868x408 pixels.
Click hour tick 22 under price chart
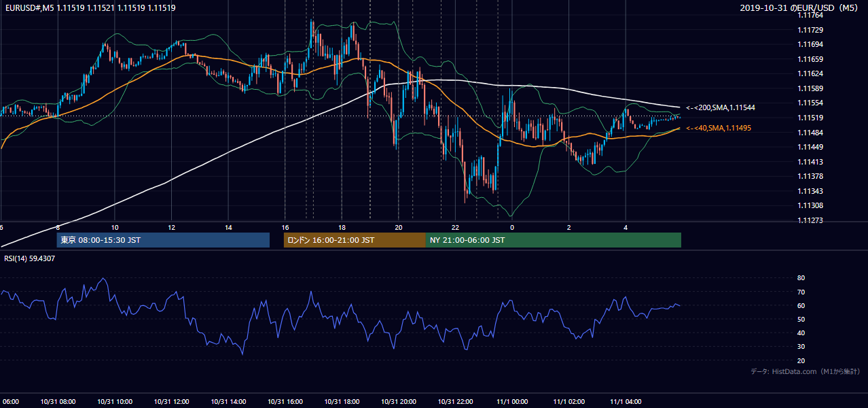click(455, 228)
